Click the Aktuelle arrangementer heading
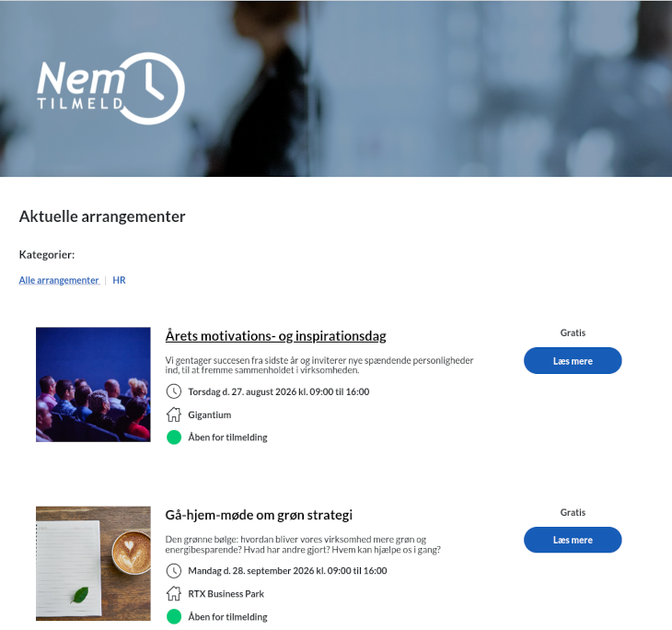Viewport: 672px width, 630px height. 102,216
